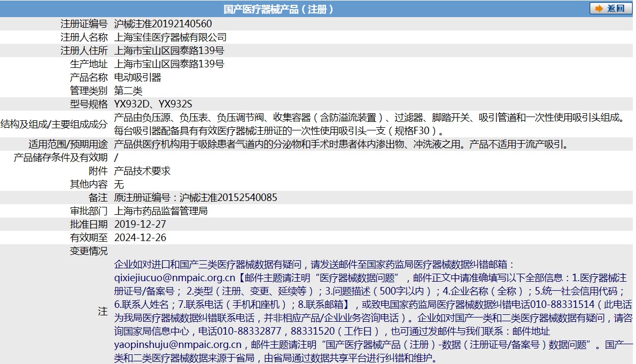The width and height of the screenshot is (636, 364).
Task: Click the qixiejiucuo@nmpaic.org.cn email address
Action: click(175, 278)
